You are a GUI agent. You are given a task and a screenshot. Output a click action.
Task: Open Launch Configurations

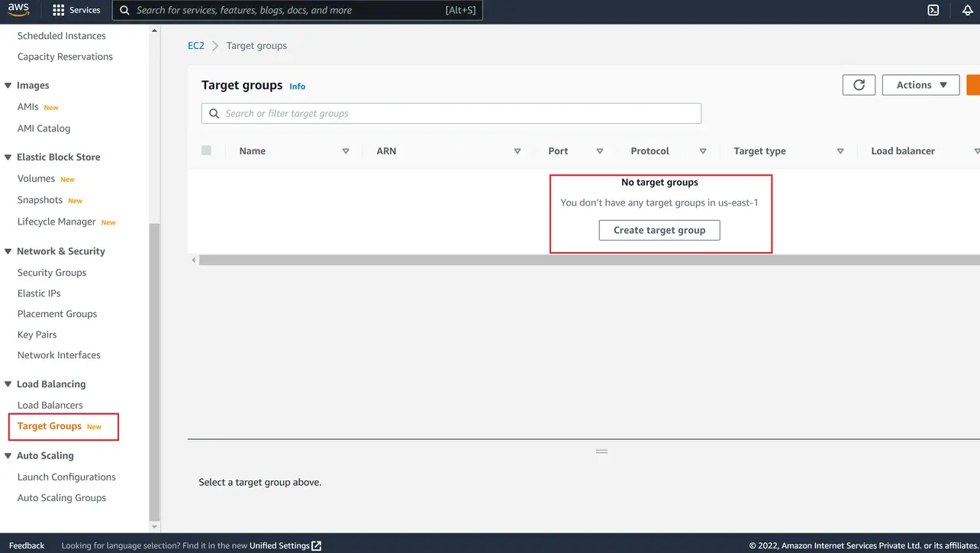pyautogui.click(x=66, y=477)
